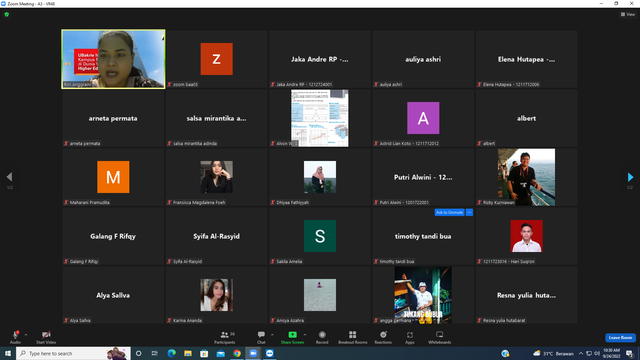This screenshot has width=640, height=360.
Task: Select Sakila Amelia's green S avatar
Action: pyautogui.click(x=320, y=236)
